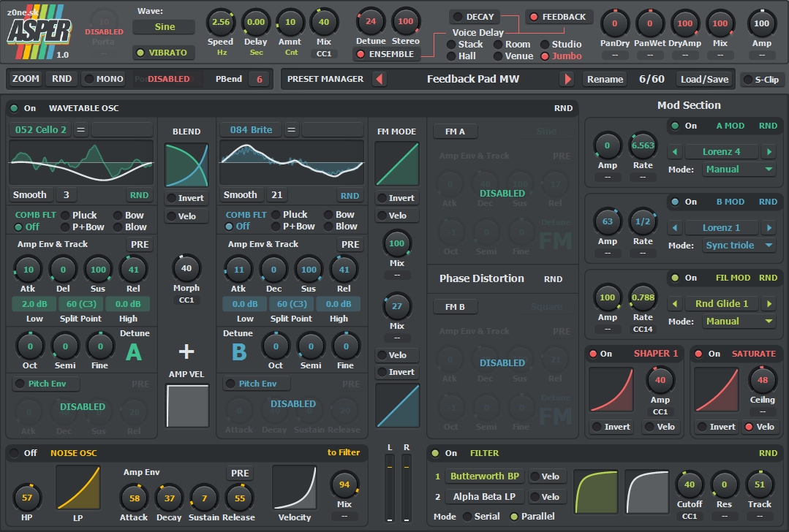Image resolution: width=789 pixels, height=532 pixels.
Task: Click the AMP VEL square display
Action: (x=188, y=406)
